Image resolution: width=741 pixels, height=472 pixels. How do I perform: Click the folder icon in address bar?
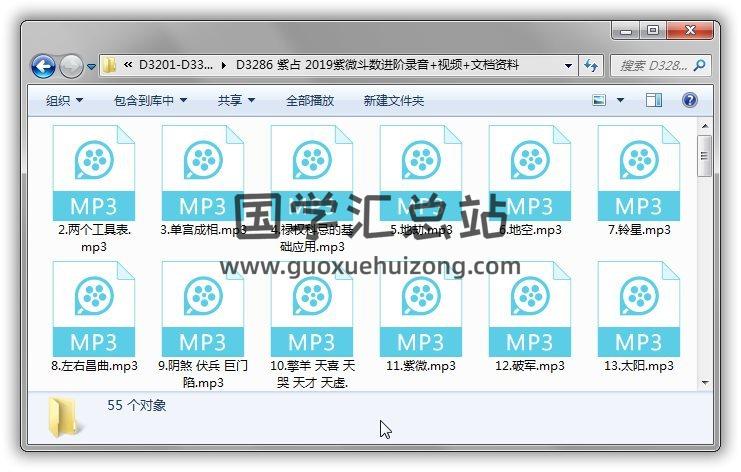point(109,65)
